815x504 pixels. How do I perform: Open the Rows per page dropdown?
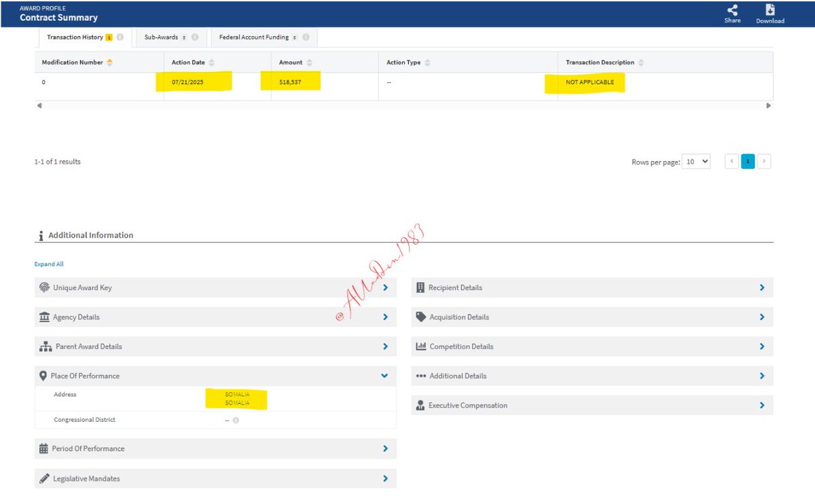click(x=696, y=162)
